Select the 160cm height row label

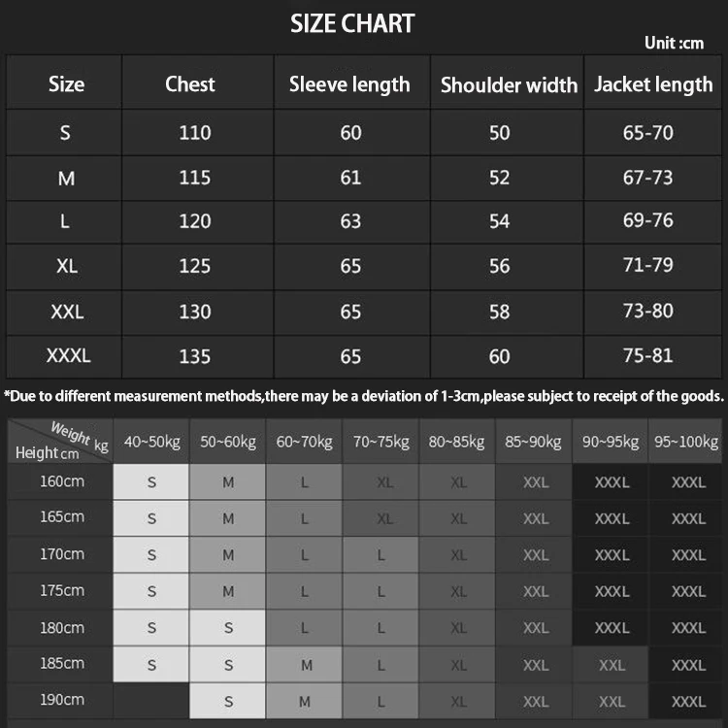[x=62, y=481]
